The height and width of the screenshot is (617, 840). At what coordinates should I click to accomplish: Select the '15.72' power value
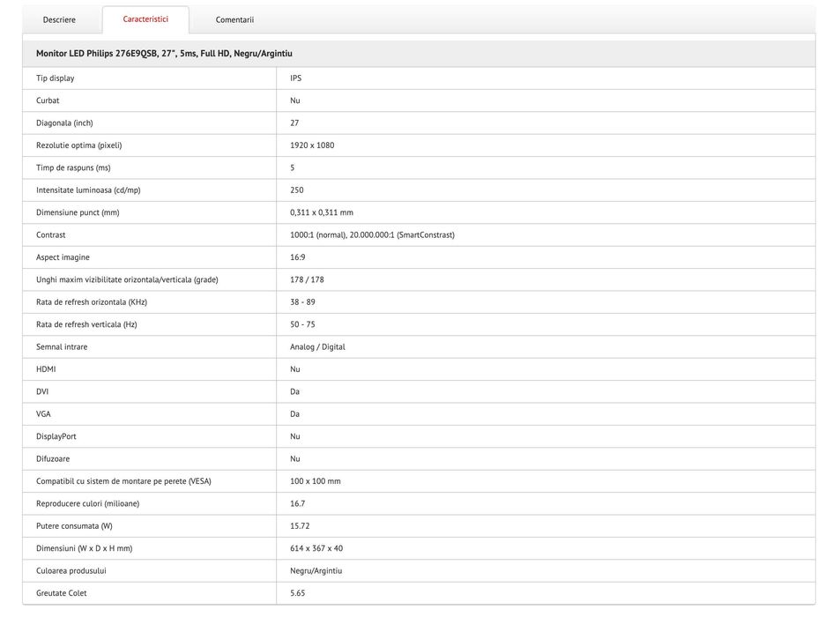click(300, 526)
